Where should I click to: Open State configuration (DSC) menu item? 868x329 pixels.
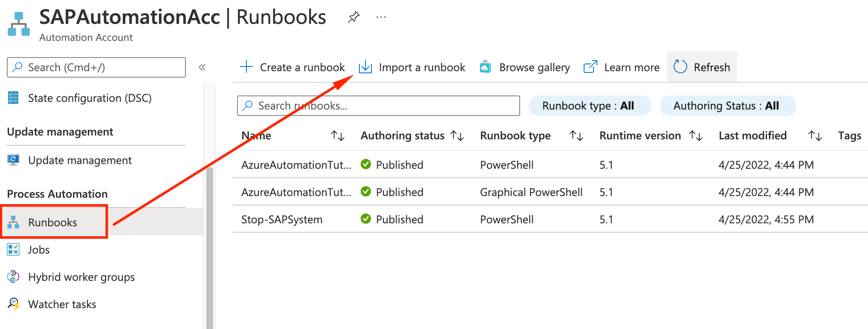(x=90, y=98)
